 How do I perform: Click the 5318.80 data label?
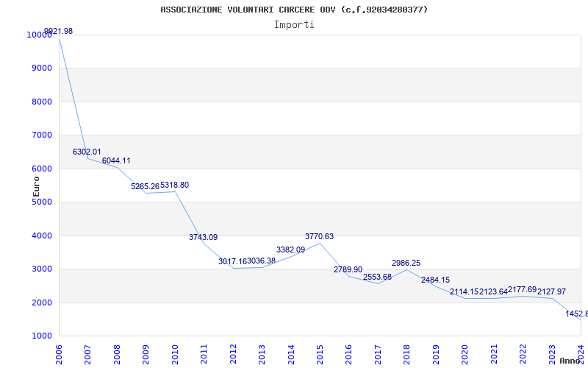click(175, 185)
